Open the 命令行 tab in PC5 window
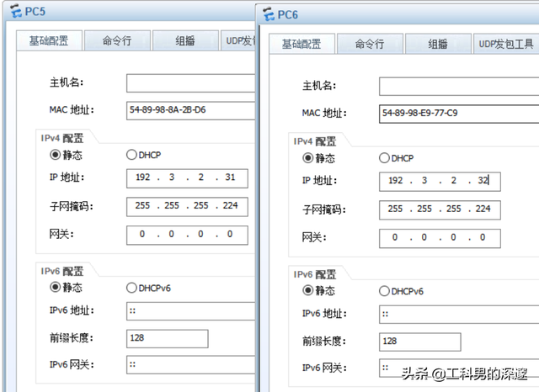This screenshot has height=392, width=539. click(x=117, y=41)
